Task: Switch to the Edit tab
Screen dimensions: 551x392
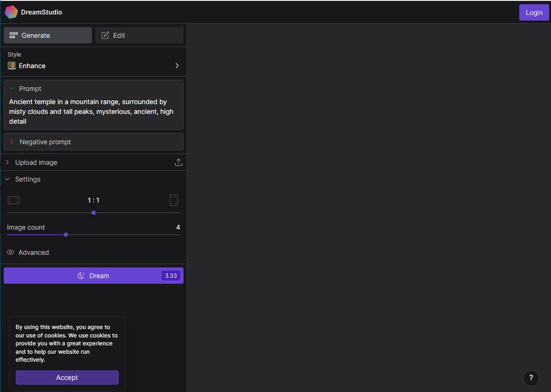Action: (139, 35)
